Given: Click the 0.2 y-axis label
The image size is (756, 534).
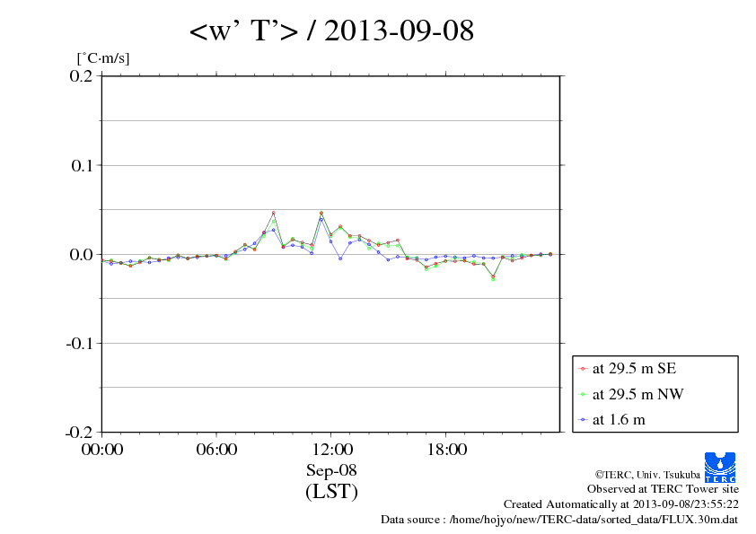Looking at the screenshot, I should [81, 76].
